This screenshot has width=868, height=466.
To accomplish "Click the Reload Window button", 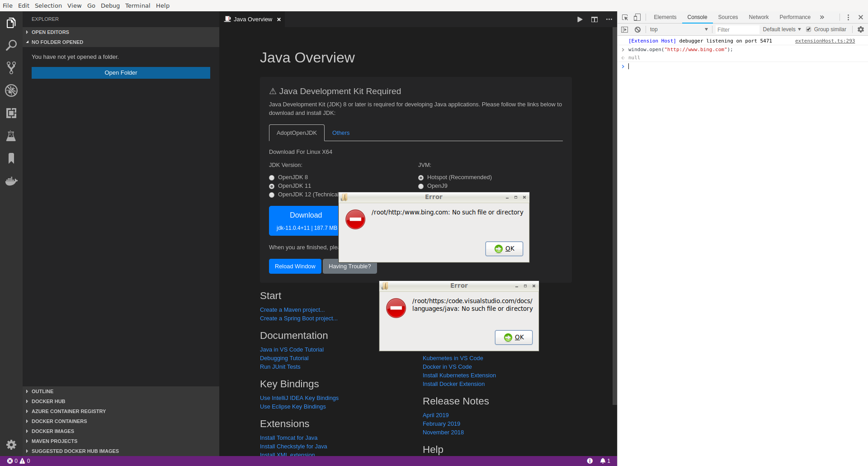I will [x=295, y=266].
